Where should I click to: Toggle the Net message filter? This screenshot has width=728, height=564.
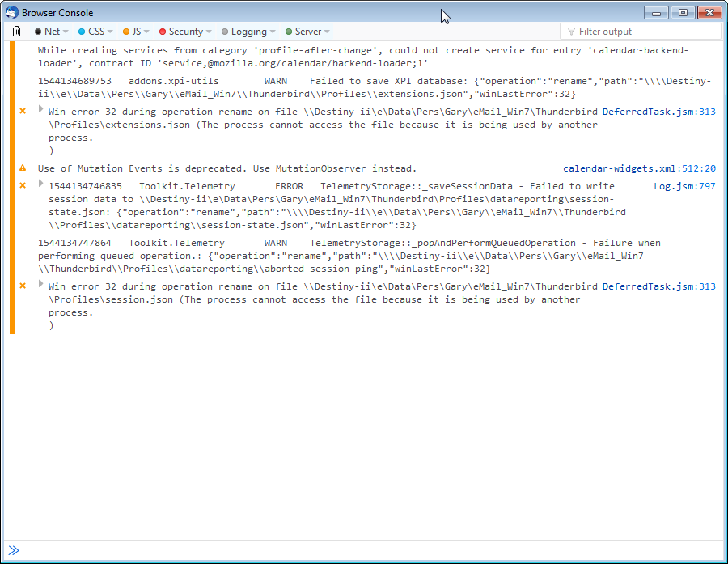(x=47, y=32)
